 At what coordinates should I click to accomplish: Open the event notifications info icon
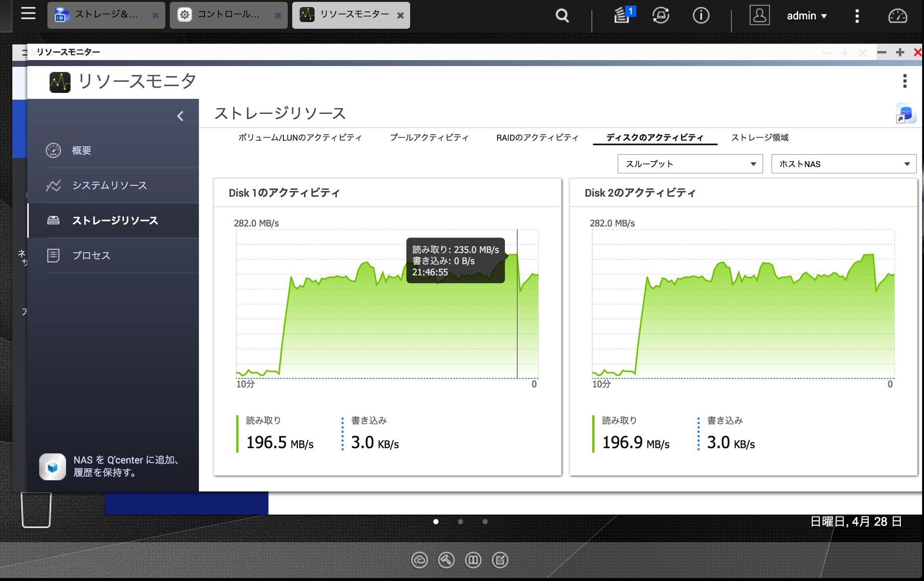[701, 15]
